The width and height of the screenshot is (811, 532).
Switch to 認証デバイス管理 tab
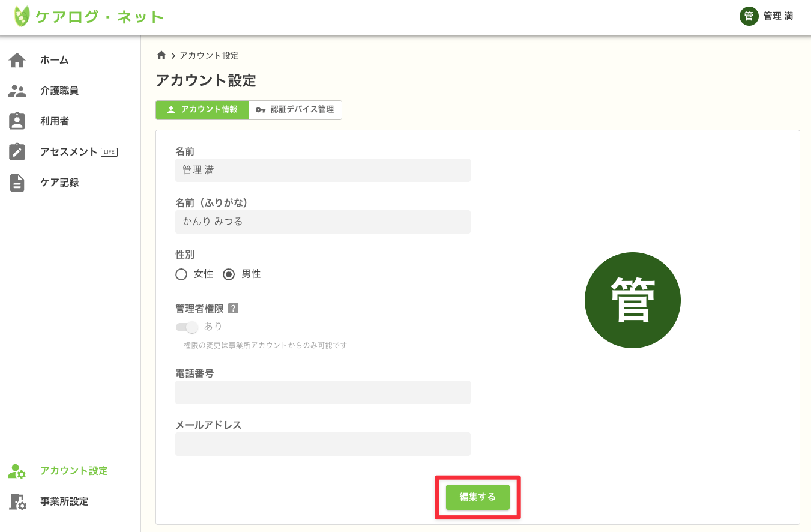295,110
